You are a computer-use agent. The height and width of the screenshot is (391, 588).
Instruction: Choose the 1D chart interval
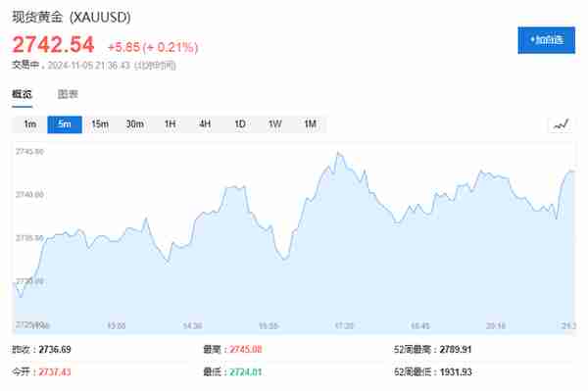[x=240, y=124]
